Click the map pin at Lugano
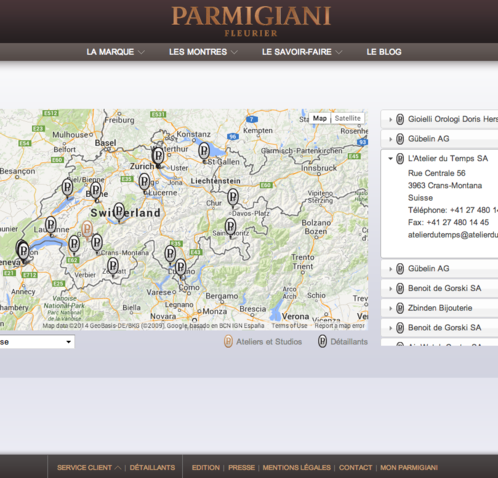This screenshot has width=498, height=478. 181,269
